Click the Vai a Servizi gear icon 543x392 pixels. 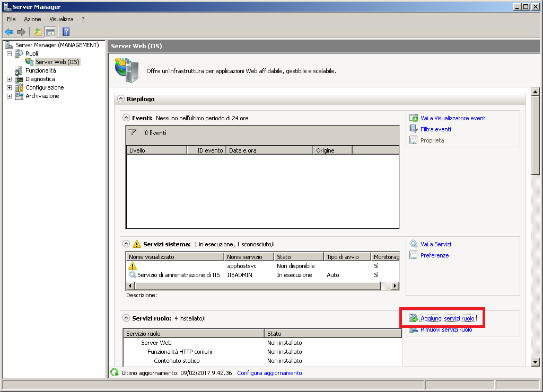414,244
